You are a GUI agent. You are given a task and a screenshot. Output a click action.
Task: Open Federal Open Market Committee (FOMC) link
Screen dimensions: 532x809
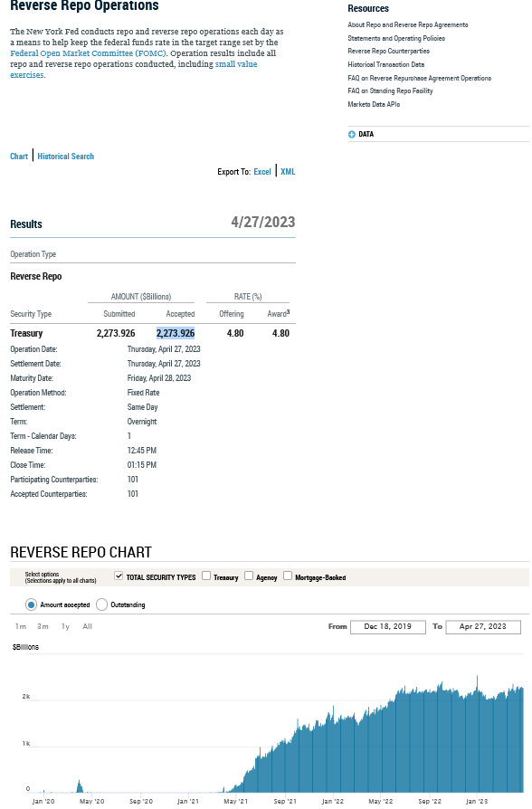pyautogui.click(x=89, y=53)
